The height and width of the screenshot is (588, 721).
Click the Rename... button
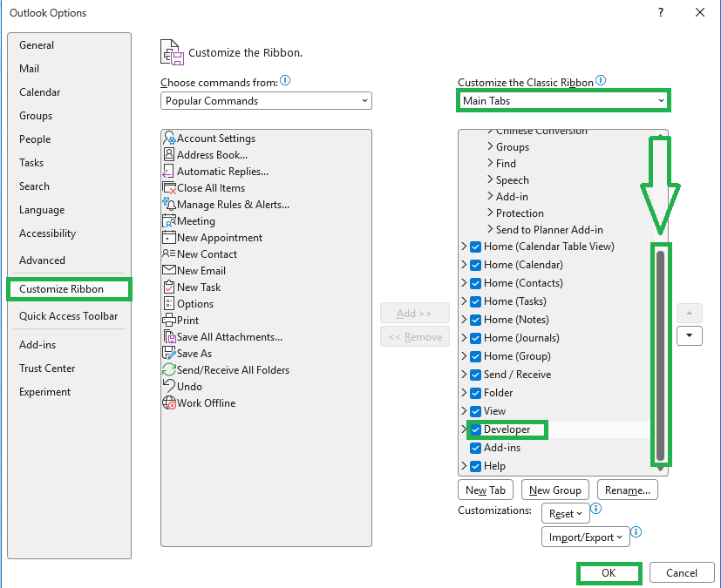pos(627,490)
